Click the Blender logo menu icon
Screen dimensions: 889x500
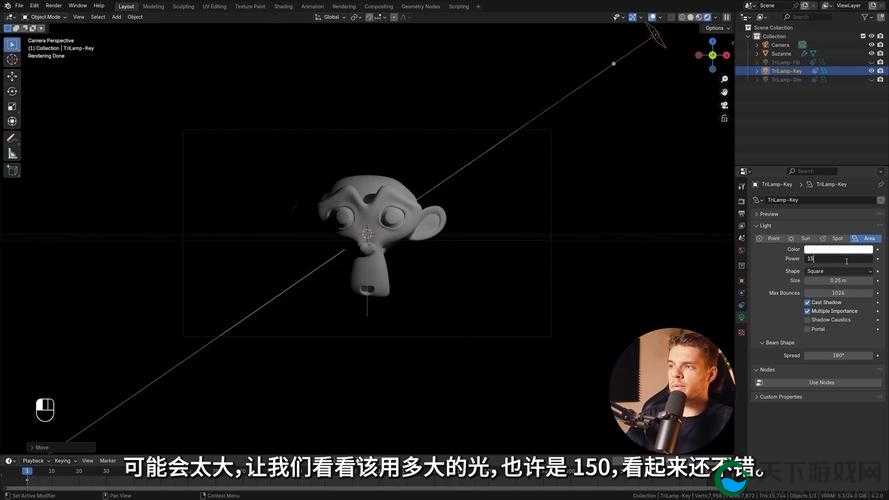(x=7, y=5)
